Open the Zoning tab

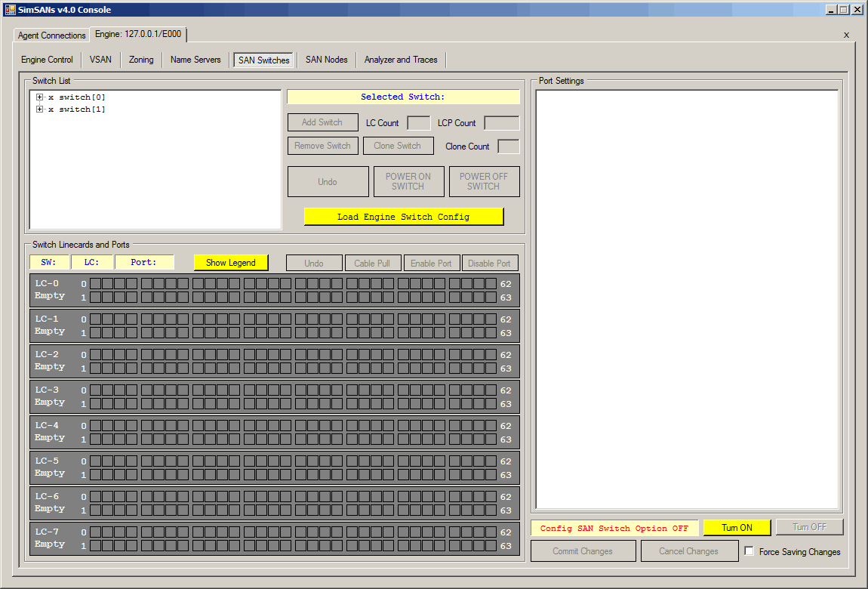(x=141, y=60)
